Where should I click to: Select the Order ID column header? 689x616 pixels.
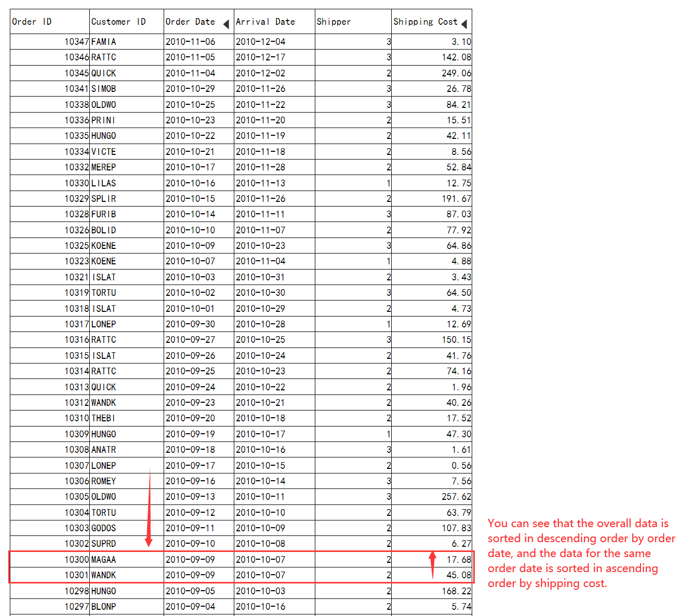point(50,22)
